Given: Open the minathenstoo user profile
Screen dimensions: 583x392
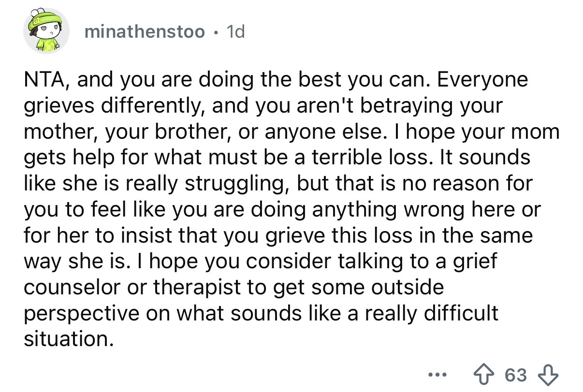Looking at the screenshot, I should (x=144, y=32).
